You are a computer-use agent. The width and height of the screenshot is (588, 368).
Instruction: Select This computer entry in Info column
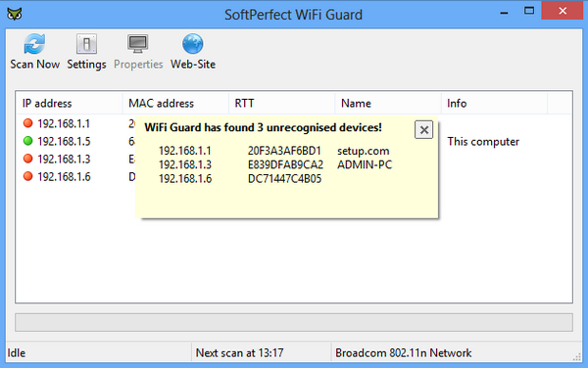[483, 142]
